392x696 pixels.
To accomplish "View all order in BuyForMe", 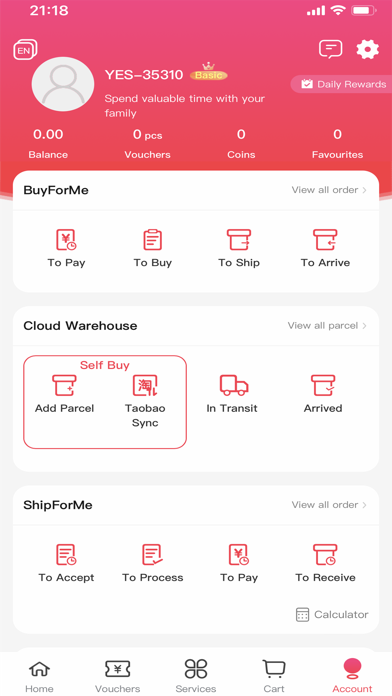I will [329, 190].
